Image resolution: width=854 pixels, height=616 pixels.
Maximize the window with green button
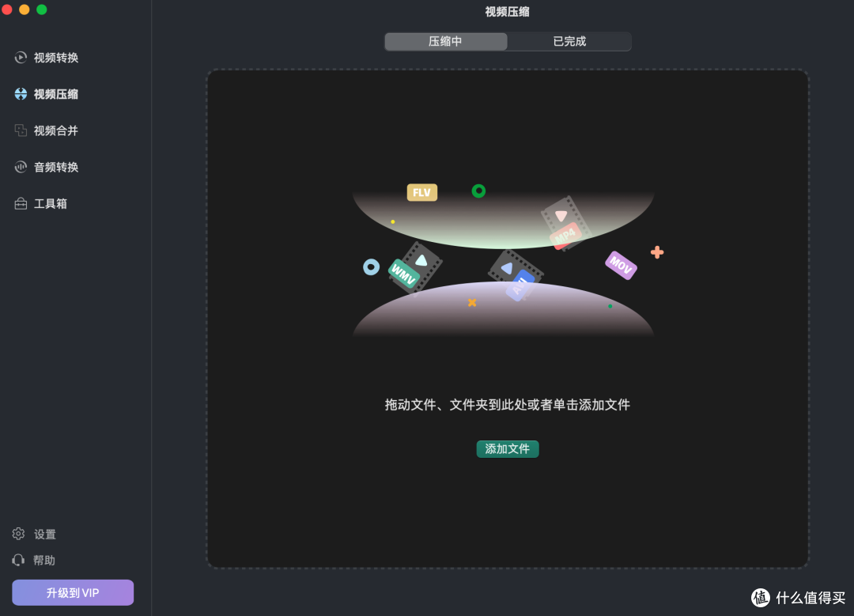pyautogui.click(x=42, y=9)
